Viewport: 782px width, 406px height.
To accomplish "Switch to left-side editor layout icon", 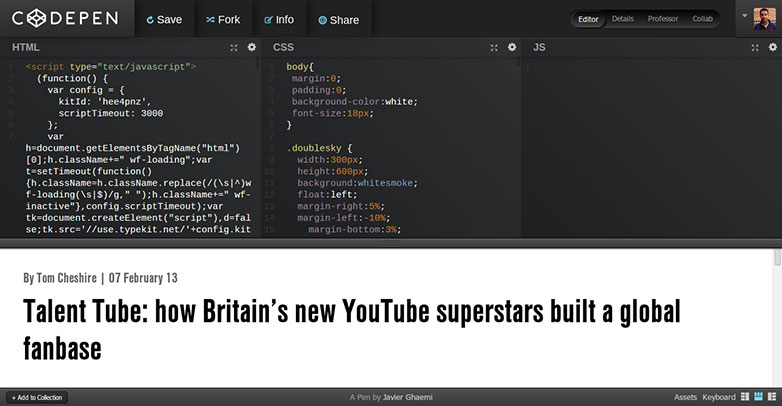I will coord(745,397).
